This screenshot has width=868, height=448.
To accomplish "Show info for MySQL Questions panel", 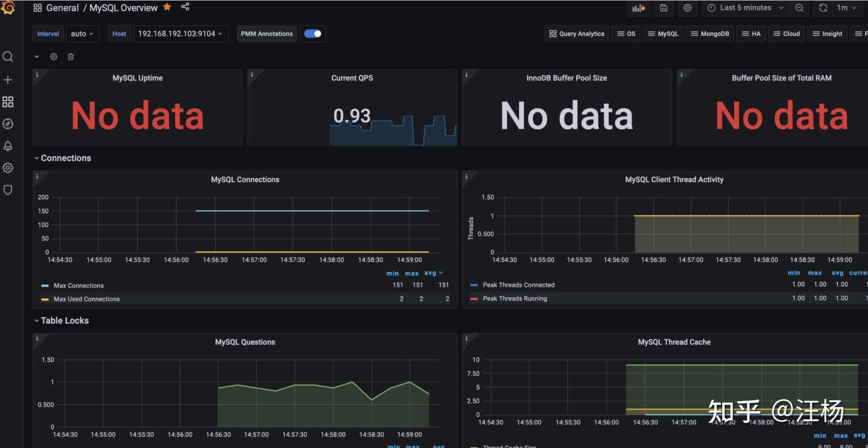I will 37,338.
